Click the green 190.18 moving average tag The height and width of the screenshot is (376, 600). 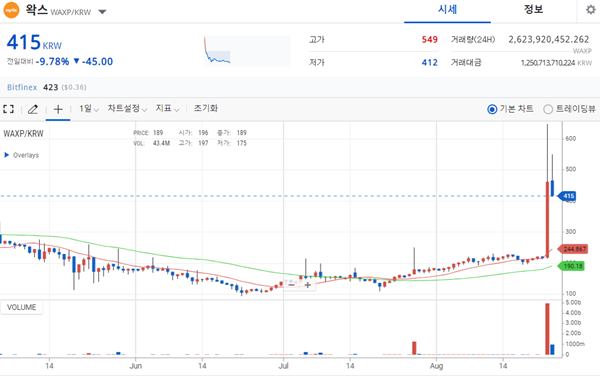click(x=571, y=265)
